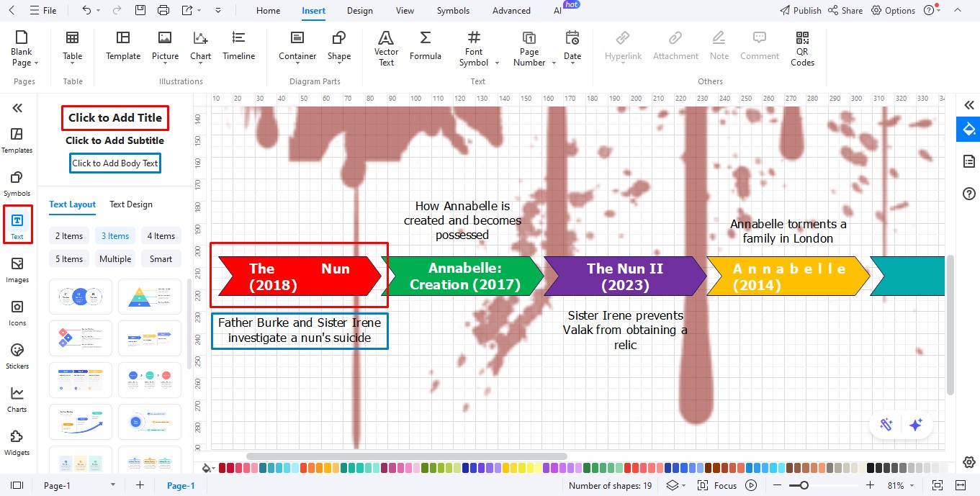
Task: Click the zoom slider handle
Action: (804, 485)
